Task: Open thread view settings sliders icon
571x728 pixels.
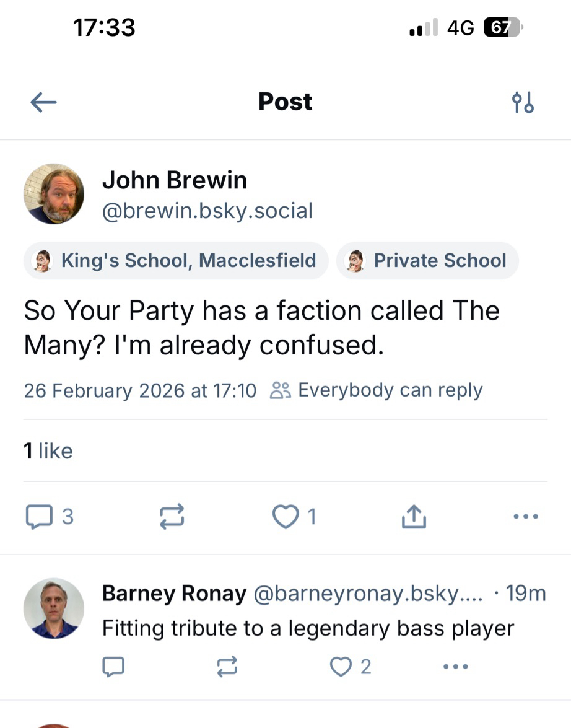Action: point(523,102)
